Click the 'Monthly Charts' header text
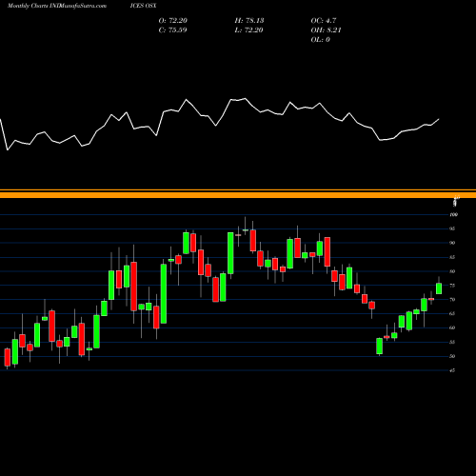 tap(28, 6)
